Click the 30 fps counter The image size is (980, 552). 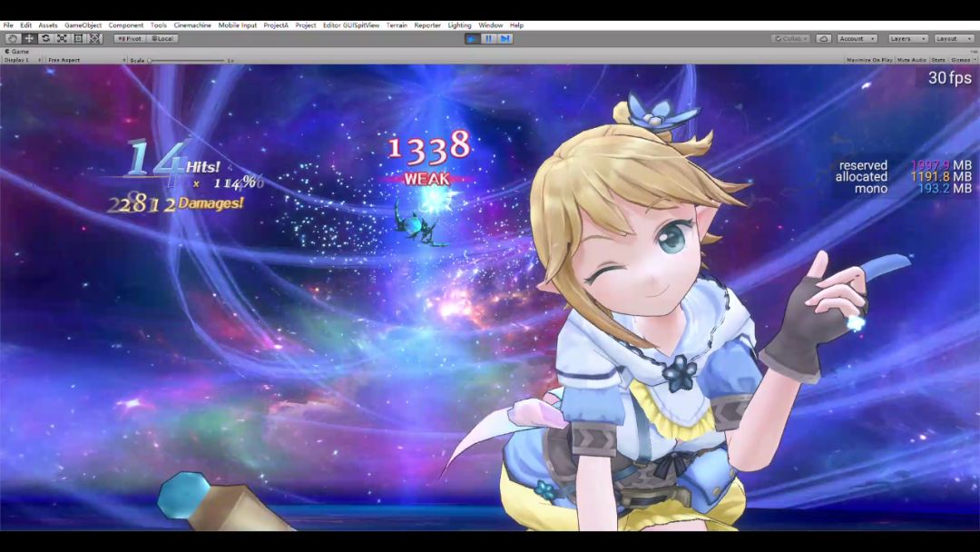click(950, 78)
